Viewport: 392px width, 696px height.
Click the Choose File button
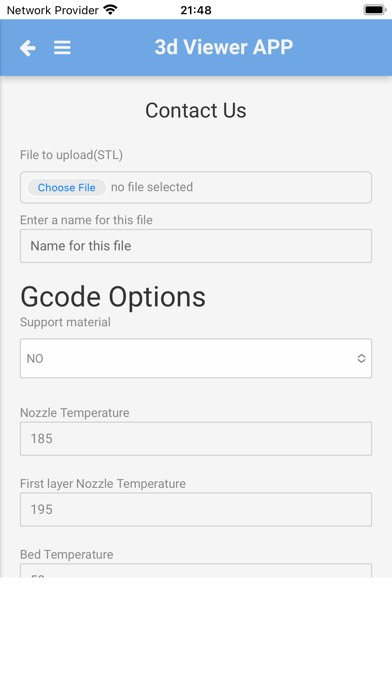point(67,187)
